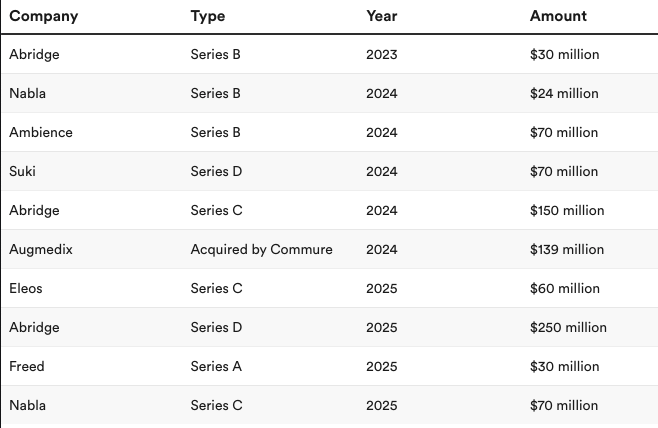Select Series D cell in Suki row
Image resolution: width=658 pixels, height=428 pixels.
point(216,171)
